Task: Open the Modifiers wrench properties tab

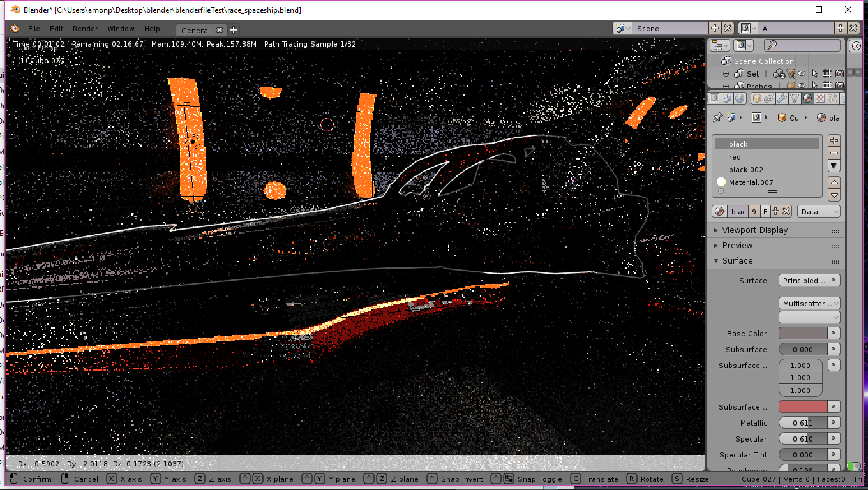Action: (x=782, y=98)
